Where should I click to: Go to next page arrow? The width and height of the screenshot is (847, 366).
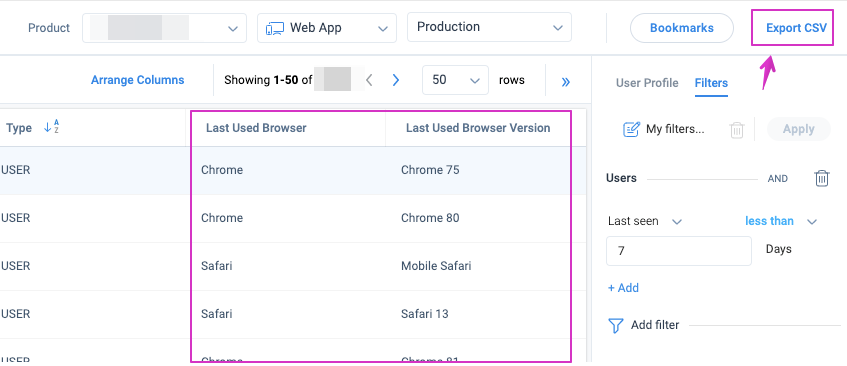click(x=395, y=80)
